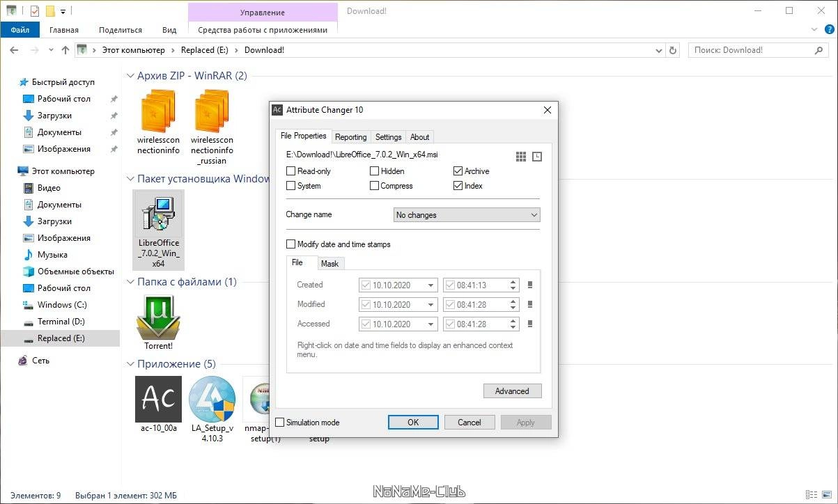Switch to the Settings tab
The width and height of the screenshot is (838, 504).
(388, 137)
